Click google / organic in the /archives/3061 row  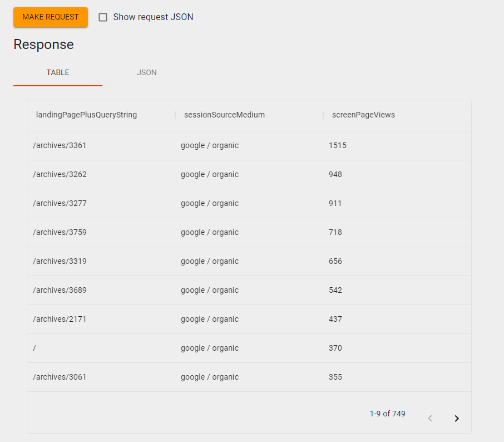pos(210,377)
